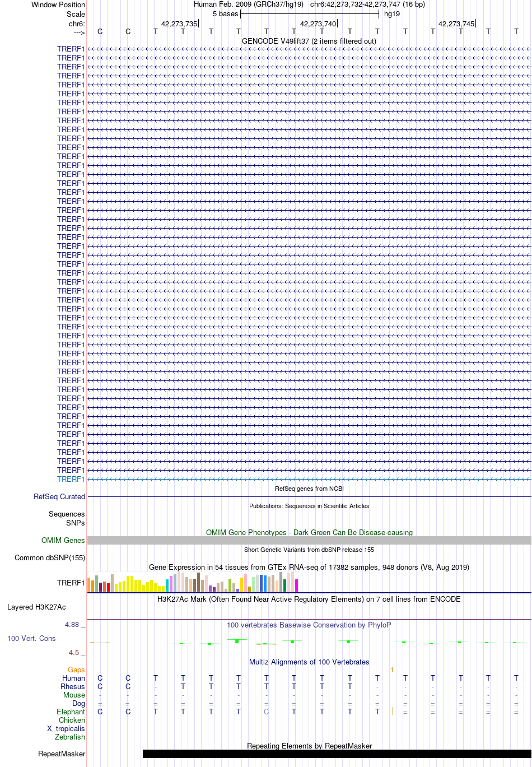The image size is (532, 767).
Task: Click the ---> sequence direction arrow label
Action: tap(79, 32)
